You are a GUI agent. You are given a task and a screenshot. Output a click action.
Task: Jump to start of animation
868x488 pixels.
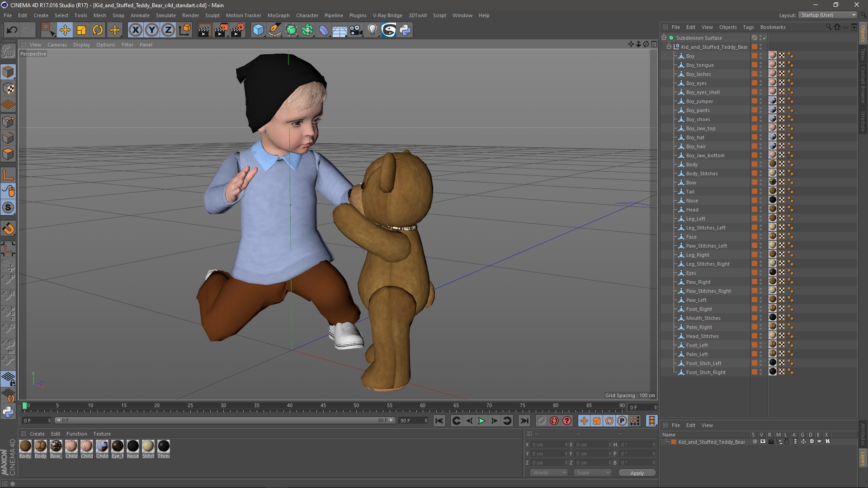[x=439, y=421]
